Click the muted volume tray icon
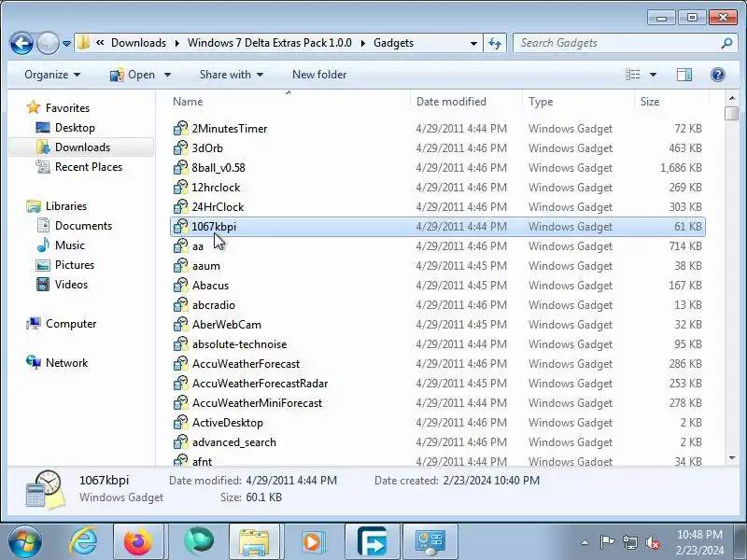747x560 pixels. [652, 542]
